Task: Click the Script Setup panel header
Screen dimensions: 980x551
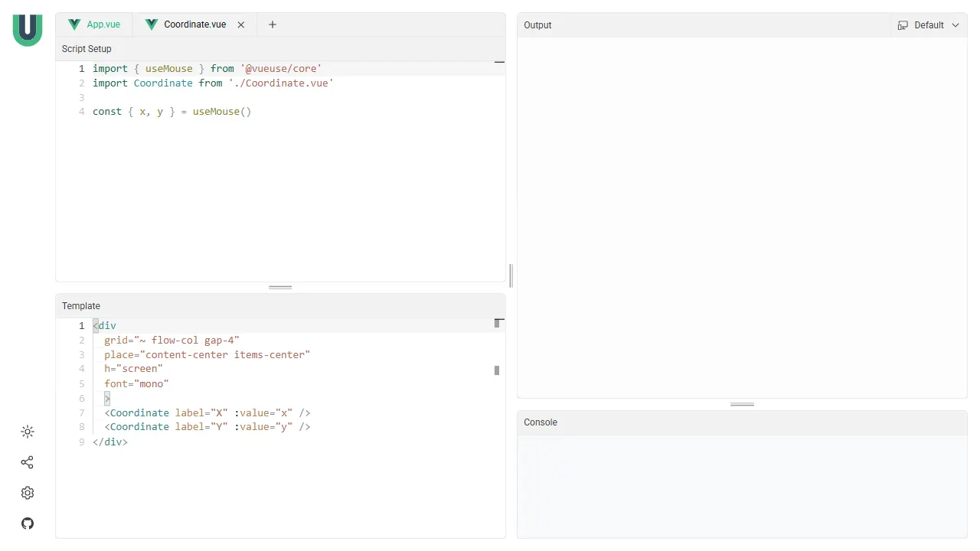Action: click(x=280, y=49)
